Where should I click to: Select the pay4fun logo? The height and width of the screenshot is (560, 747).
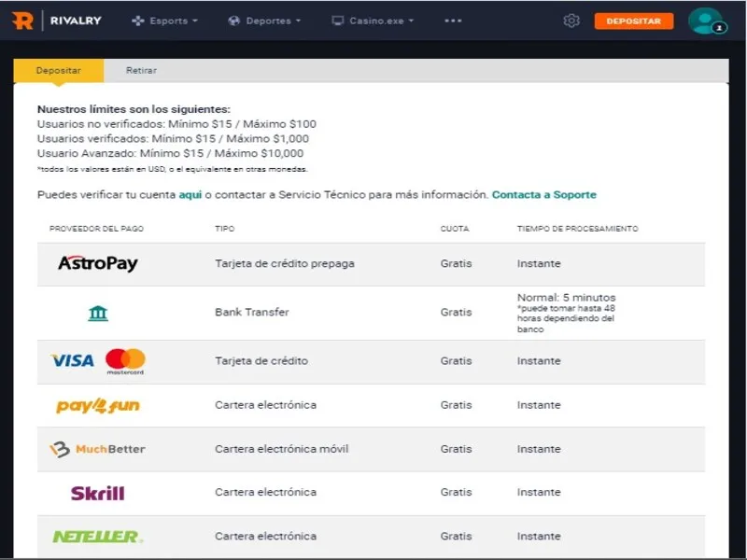pyautogui.click(x=98, y=405)
